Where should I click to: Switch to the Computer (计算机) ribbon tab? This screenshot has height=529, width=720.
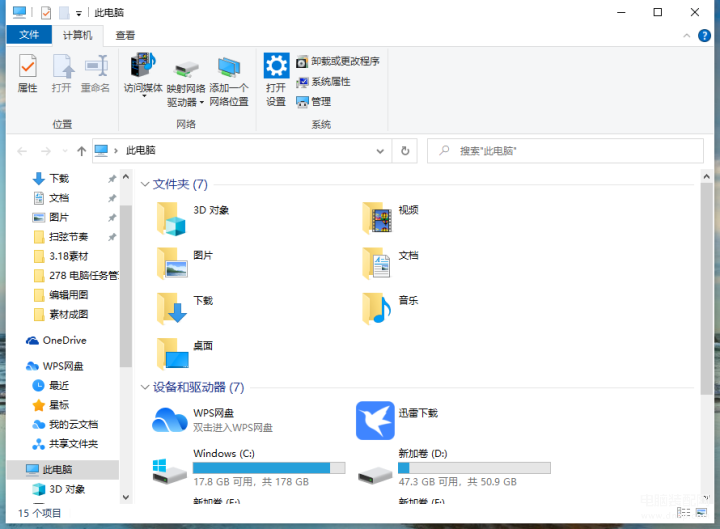[77, 35]
